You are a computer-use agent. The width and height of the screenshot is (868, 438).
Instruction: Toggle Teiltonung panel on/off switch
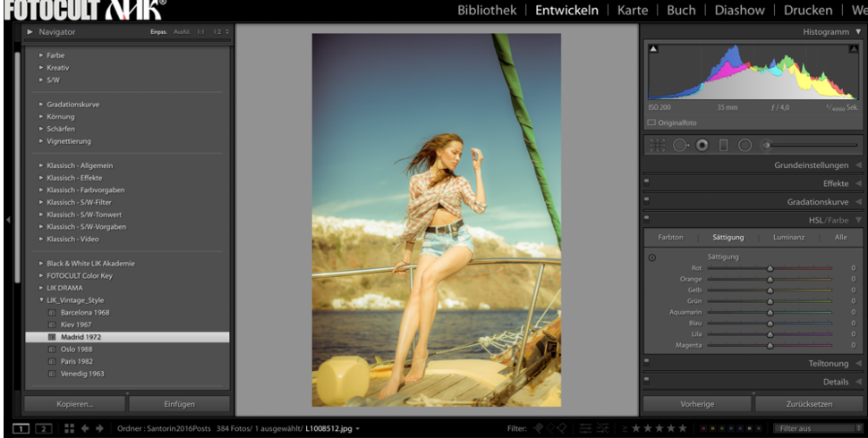(647, 360)
